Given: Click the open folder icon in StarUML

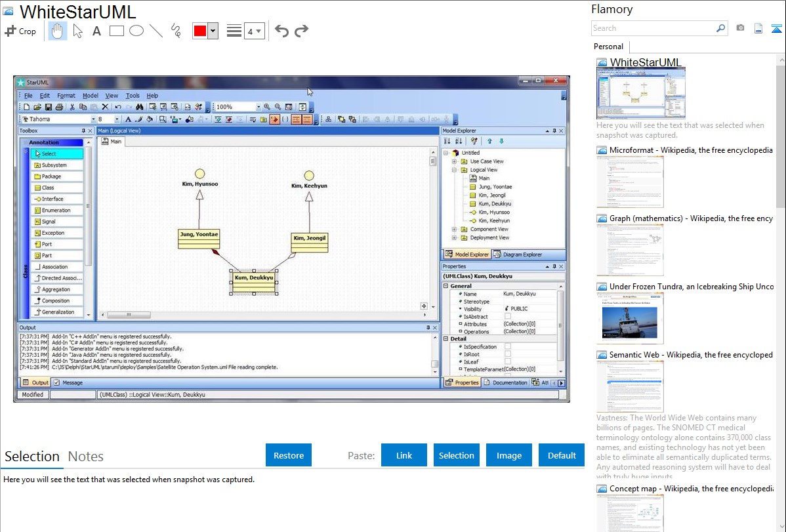Looking at the screenshot, I should coord(37,107).
